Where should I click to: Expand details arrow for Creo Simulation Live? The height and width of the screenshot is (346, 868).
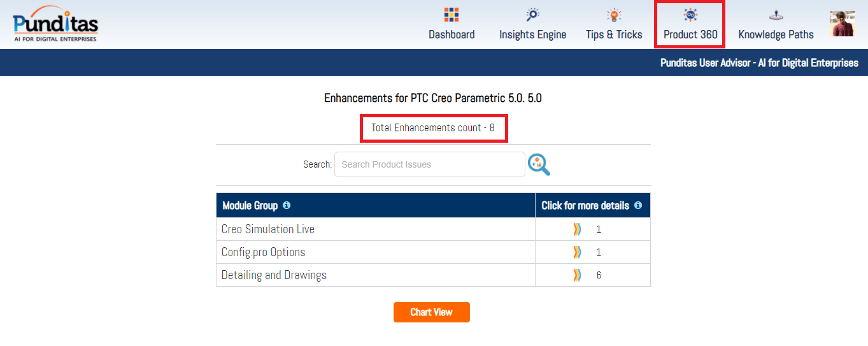[x=577, y=229]
